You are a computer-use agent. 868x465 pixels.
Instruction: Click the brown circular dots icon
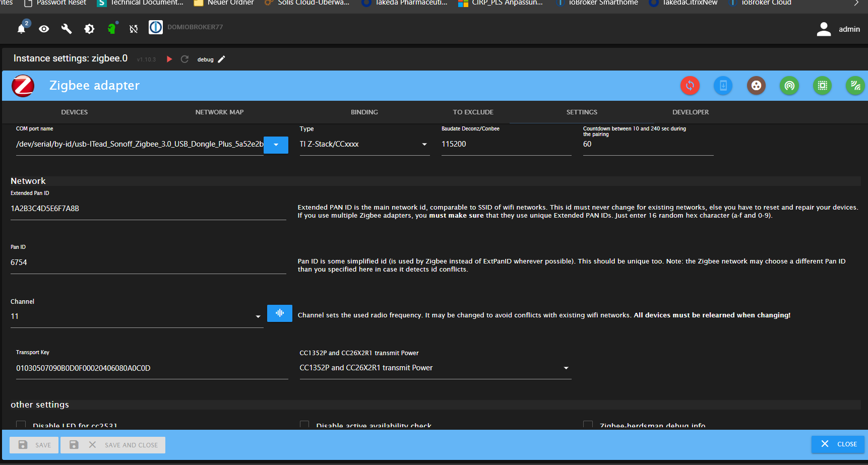tap(756, 86)
